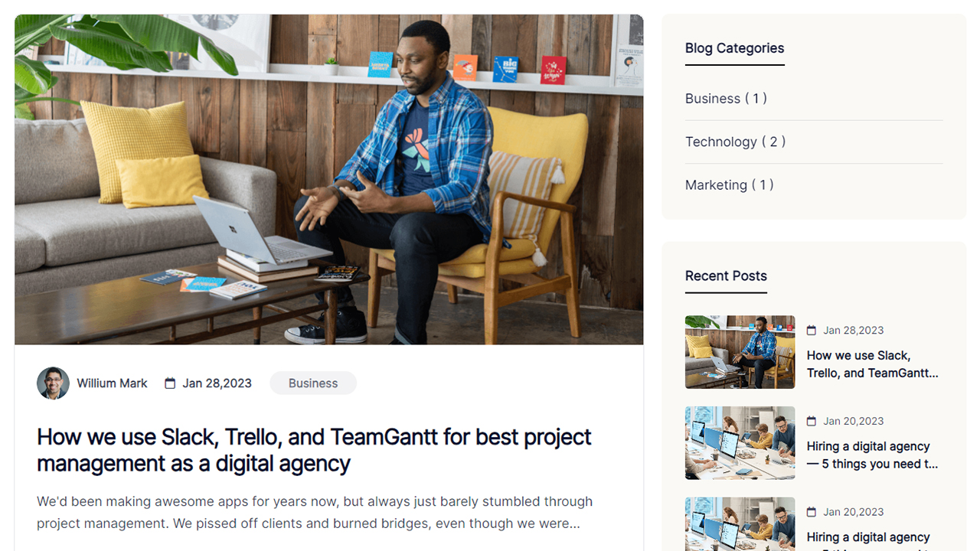Click the calendar icon of third recent post
980x551 pixels.
pos(812,512)
